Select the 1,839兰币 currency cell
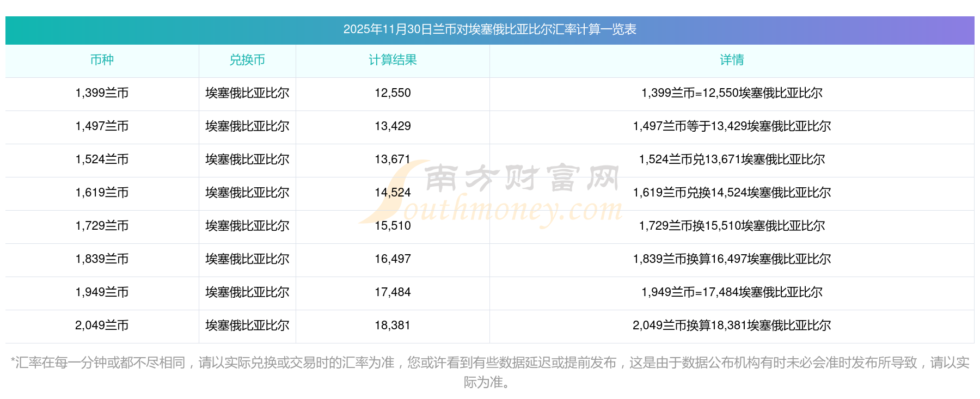The image size is (980, 399). (102, 259)
